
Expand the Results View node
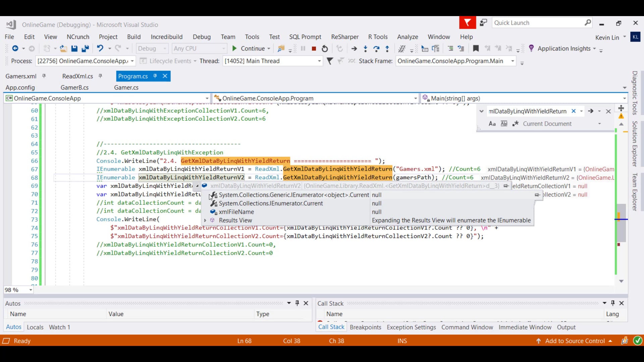tap(205, 221)
